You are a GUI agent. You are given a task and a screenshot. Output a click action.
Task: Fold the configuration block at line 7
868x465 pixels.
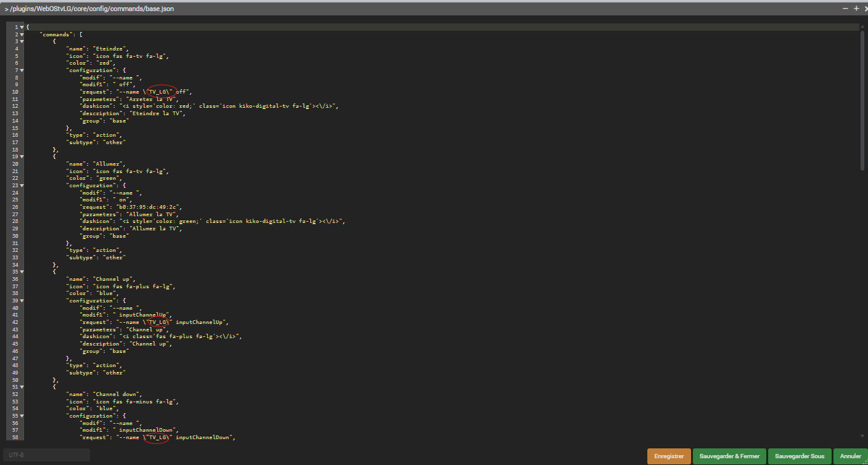point(22,70)
